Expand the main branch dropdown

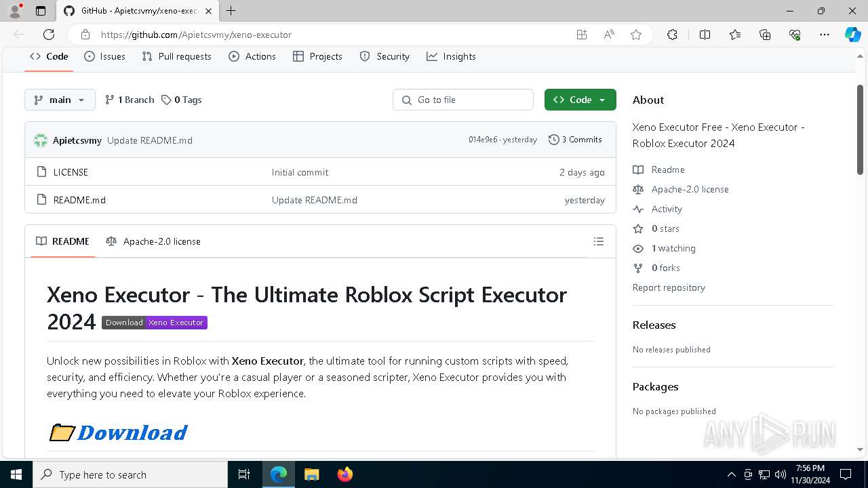[60, 100]
